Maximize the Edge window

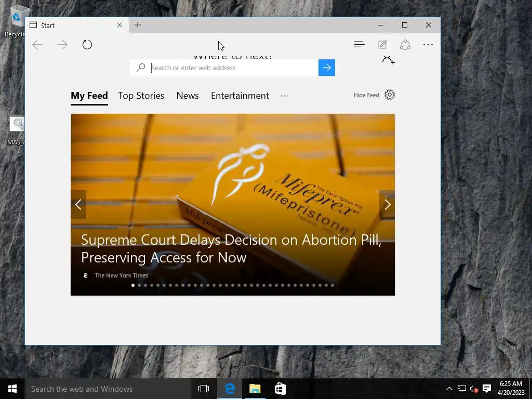tap(404, 25)
